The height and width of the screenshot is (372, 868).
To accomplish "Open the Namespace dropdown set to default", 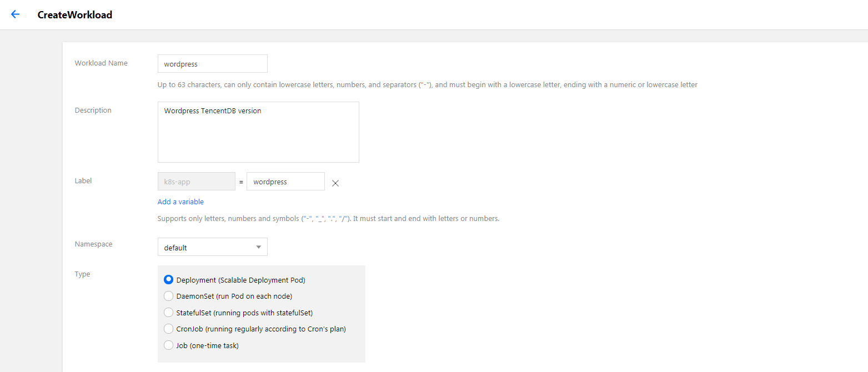I will point(212,247).
